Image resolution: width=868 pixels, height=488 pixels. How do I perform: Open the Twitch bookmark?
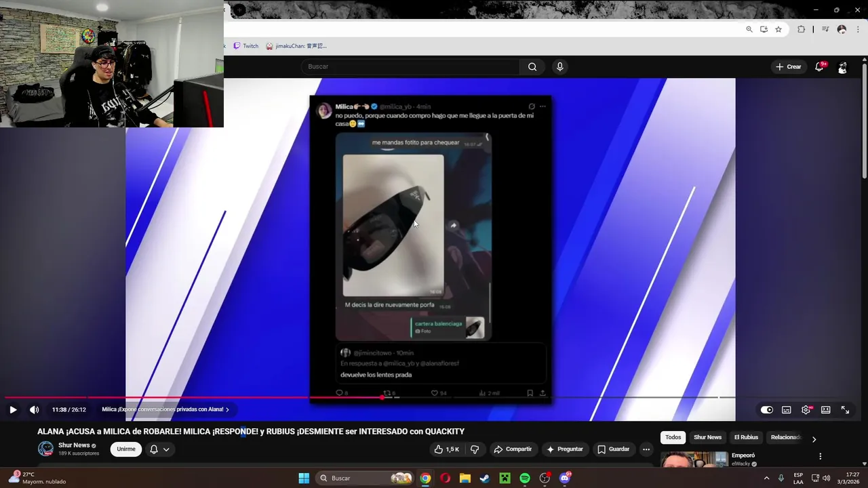[246, 46]
